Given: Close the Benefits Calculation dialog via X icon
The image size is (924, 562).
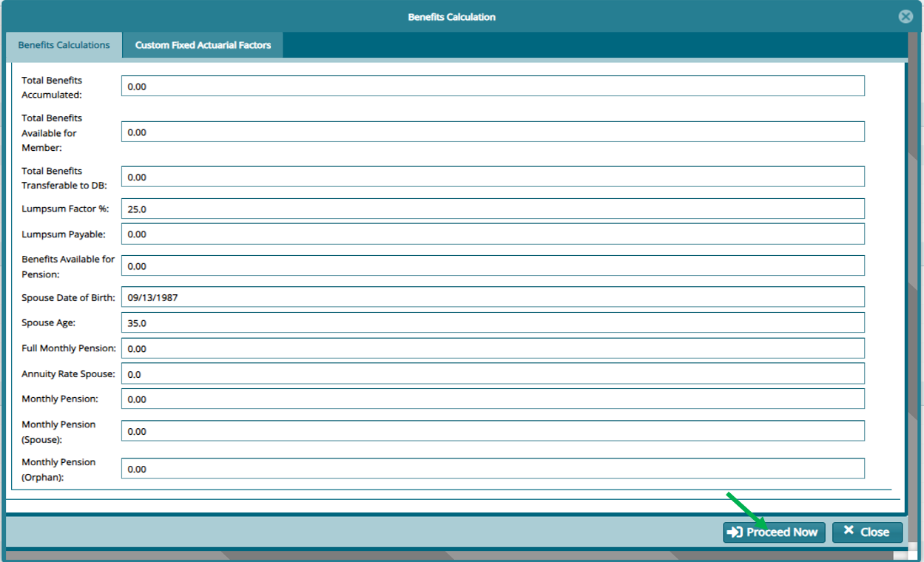Looking at the screenshot, I should [905, 17].
